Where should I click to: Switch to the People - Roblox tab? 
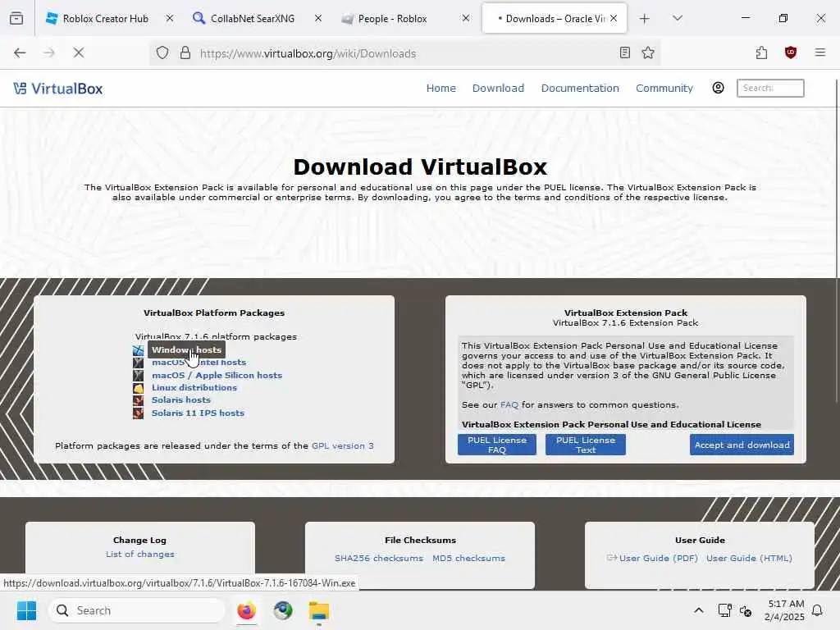392,18
